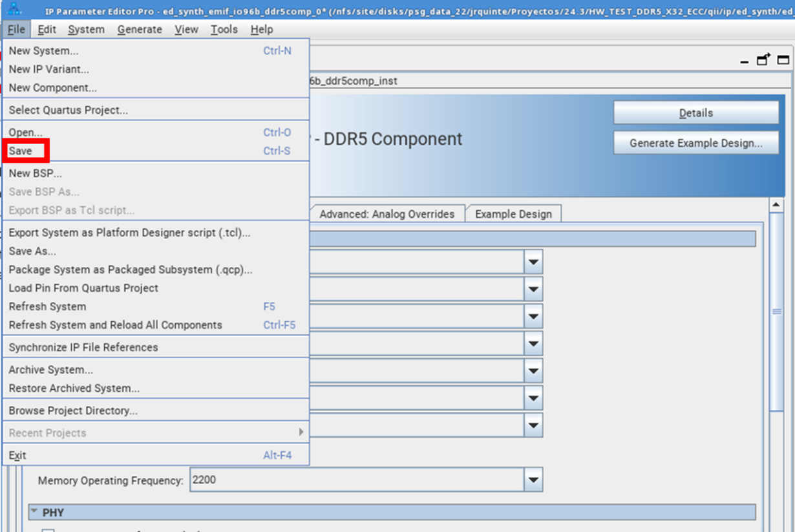
Task: Switch to Example Design tab
Action: [x=513, y=214]
